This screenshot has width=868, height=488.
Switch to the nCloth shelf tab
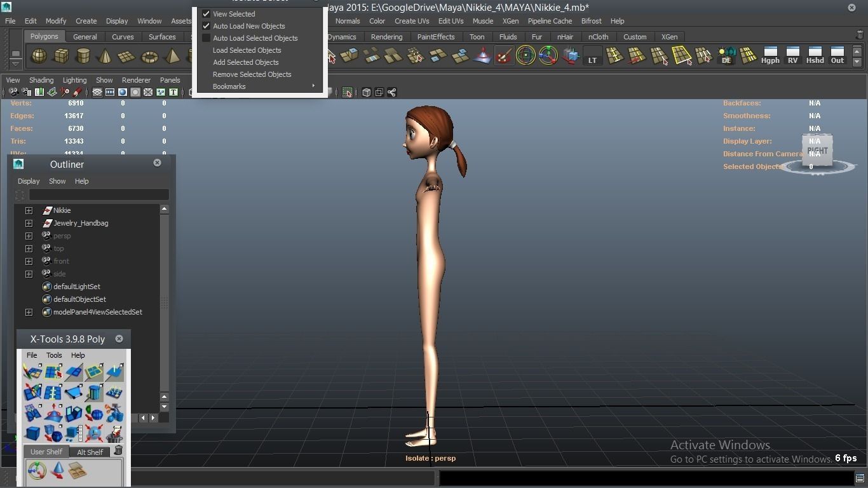(598, 37)
